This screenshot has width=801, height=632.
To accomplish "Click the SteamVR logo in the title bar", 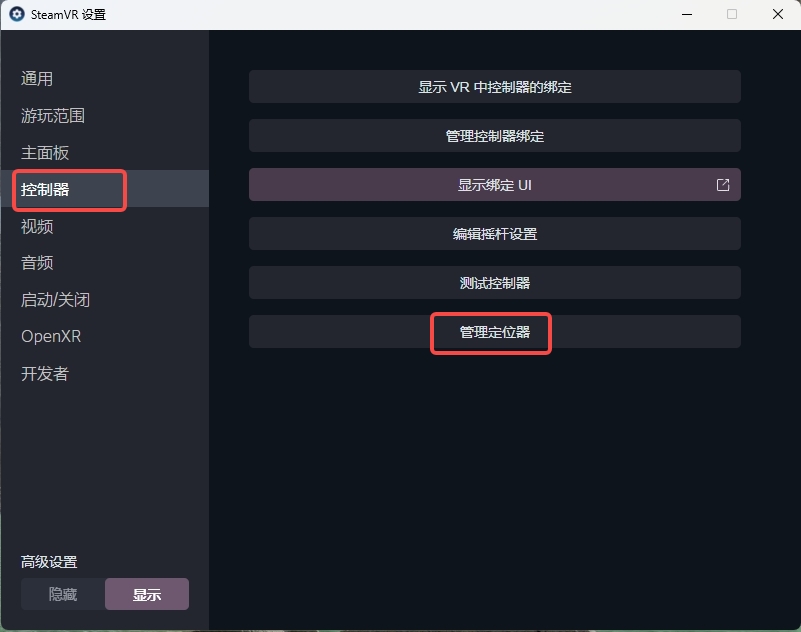I will [x=17, y=14].
